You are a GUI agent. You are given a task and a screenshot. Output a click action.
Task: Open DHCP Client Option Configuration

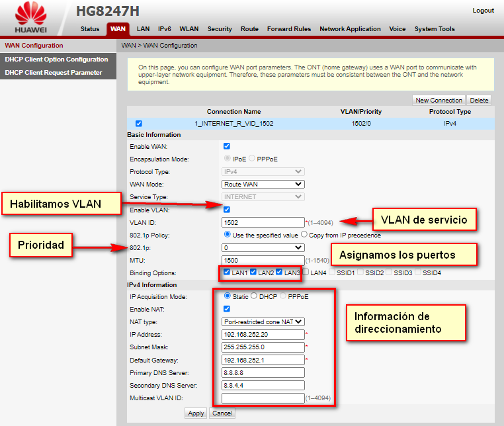pos(56,60)
